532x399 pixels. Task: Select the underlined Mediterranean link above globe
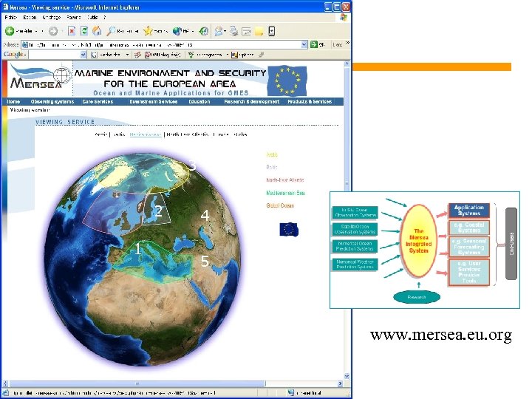pyautogui.click(x=146, y=134)
